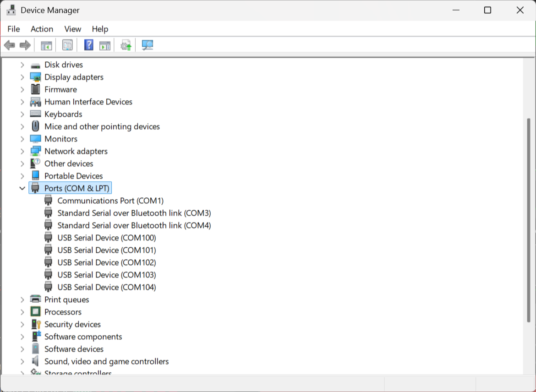Expand the Firmware node
The height and width of the screenshot is (392, 536).
(x=22, y=90)
